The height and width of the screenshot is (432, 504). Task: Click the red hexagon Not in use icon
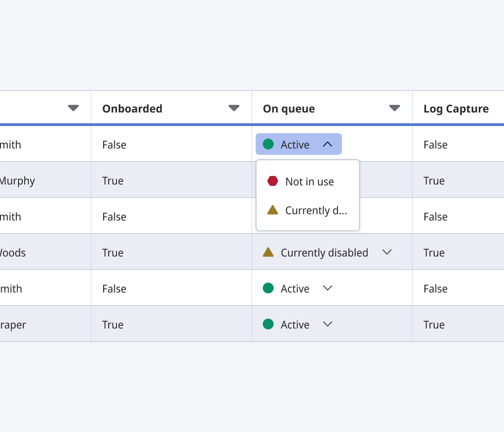point(273,181)
